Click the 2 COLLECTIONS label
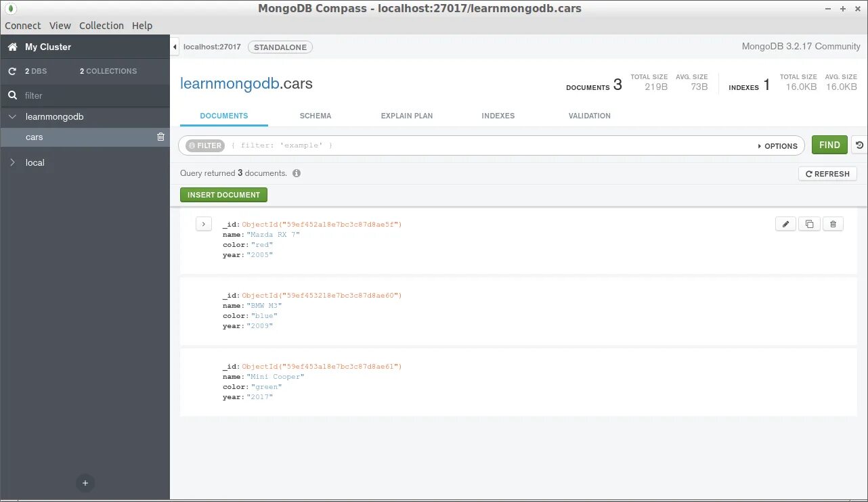This screenshot has height=502, width=868. click(x=108, y=71)
